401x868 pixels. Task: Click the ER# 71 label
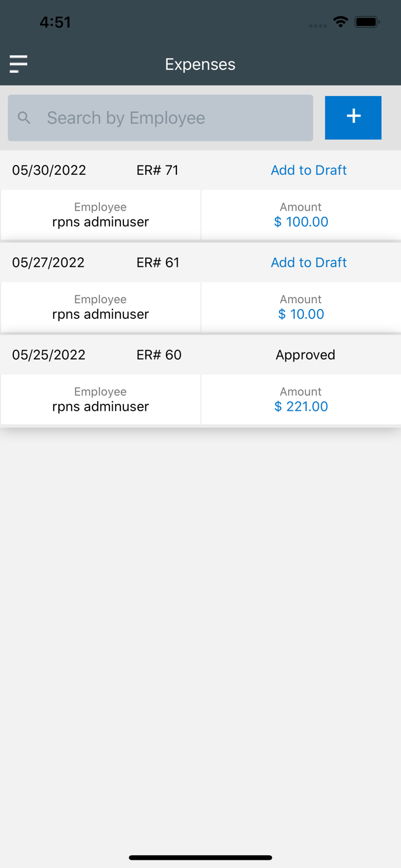coord(157,170)
